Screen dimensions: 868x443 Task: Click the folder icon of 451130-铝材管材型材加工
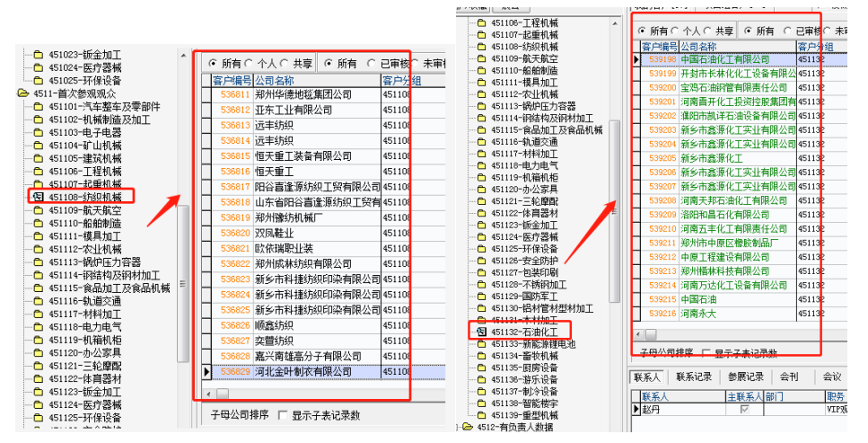(481, 308)
